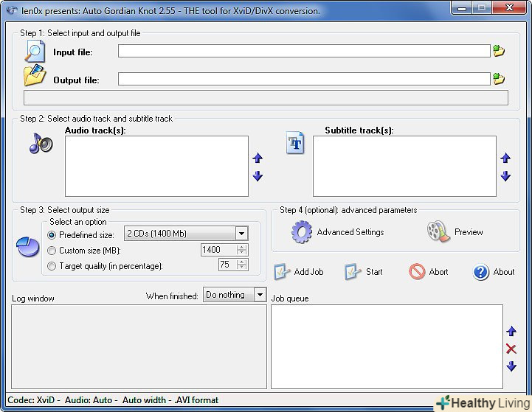Move audio track up with arrow
The width and height of the screenshot is (532, 412).
click(258, 158)
